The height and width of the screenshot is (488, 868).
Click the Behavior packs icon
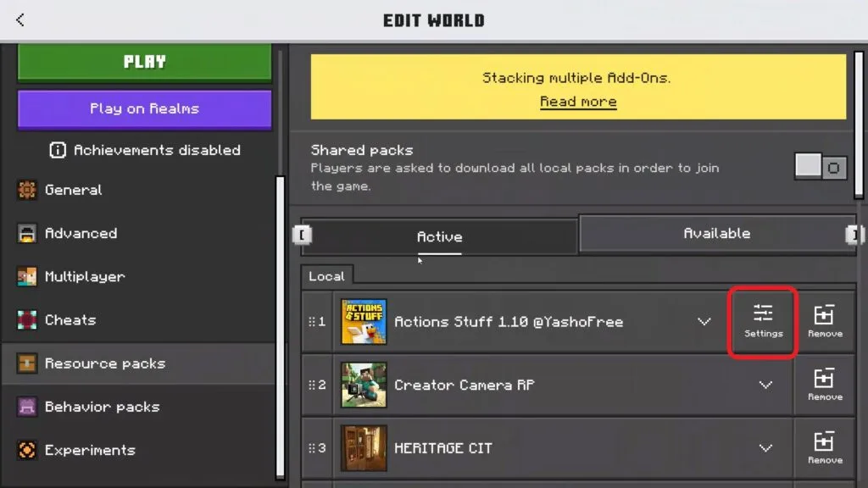(26, 407)
